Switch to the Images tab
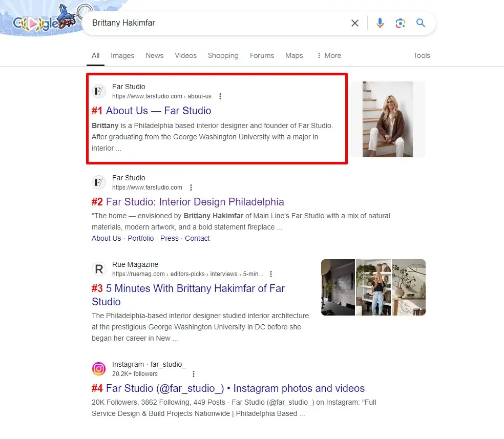504x439 pixels. (122, 55)
